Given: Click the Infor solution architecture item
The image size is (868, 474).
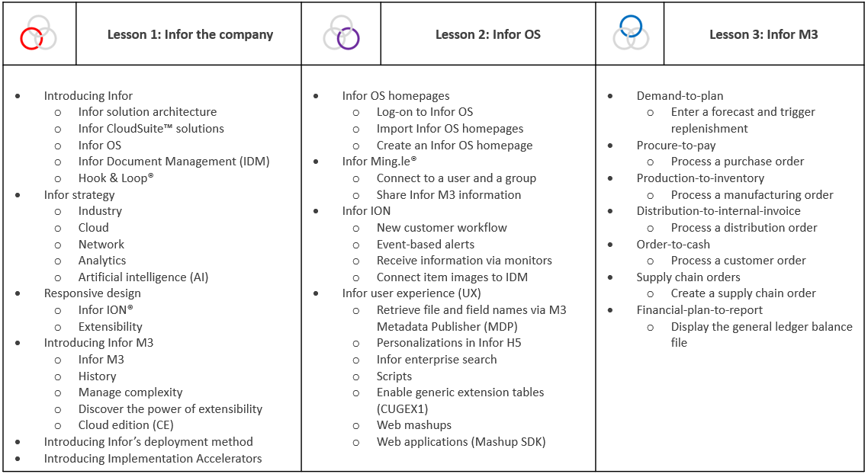Looking at the screenshot, I should 147,112.
